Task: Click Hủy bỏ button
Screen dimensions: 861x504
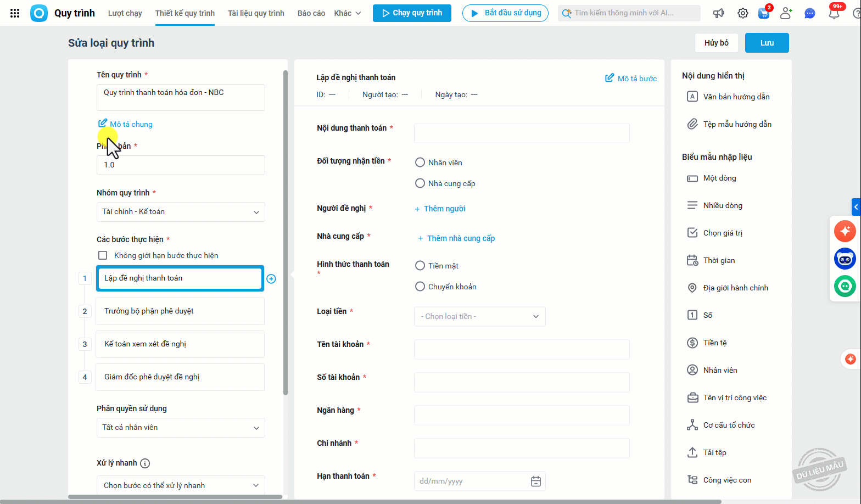Action: (x=717, y=43)
